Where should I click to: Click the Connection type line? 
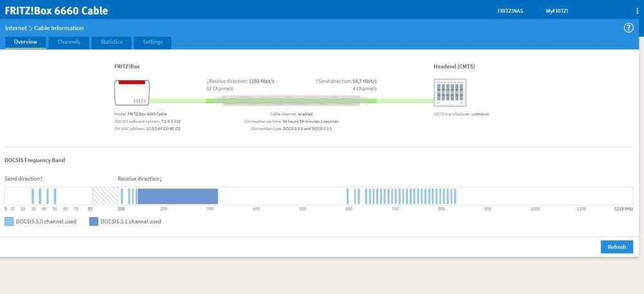pos(291,129)
